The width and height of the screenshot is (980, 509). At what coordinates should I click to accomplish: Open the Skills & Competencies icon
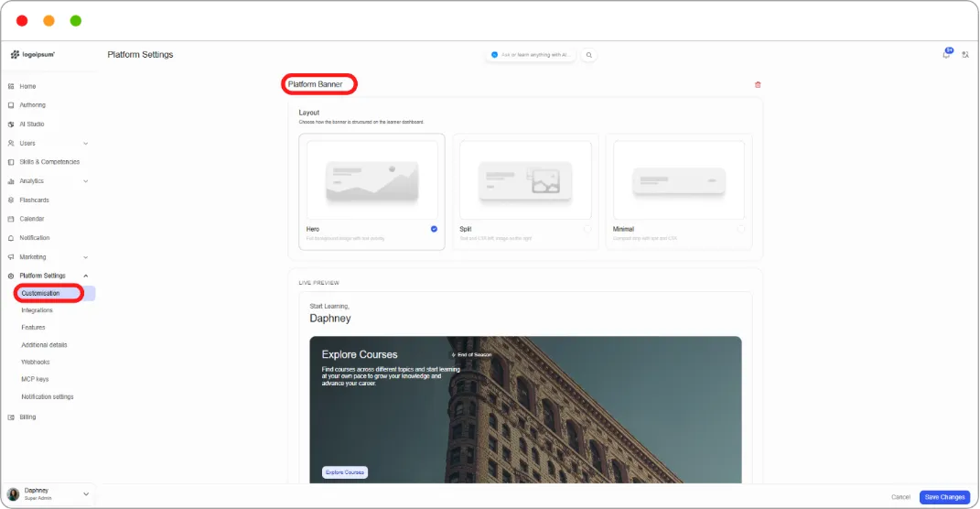coord(11,162)
